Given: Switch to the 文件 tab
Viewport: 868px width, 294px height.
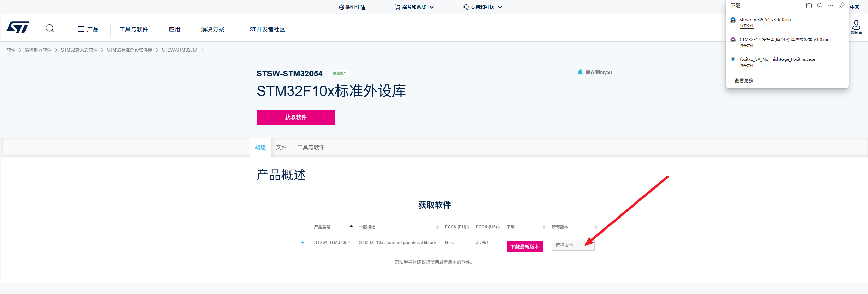Looking at the screenshot, I should 281,147.
